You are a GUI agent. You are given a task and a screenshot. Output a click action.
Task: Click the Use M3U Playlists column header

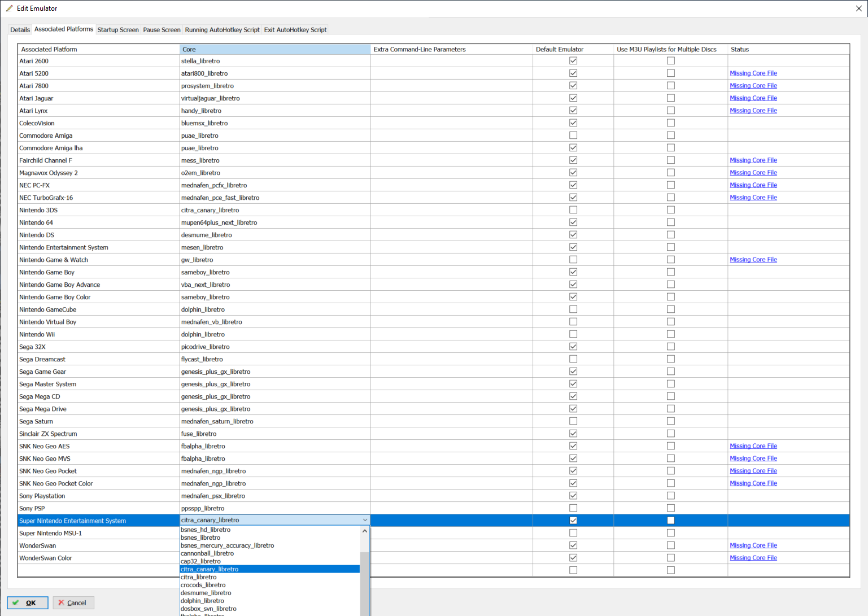pos(671,49)
